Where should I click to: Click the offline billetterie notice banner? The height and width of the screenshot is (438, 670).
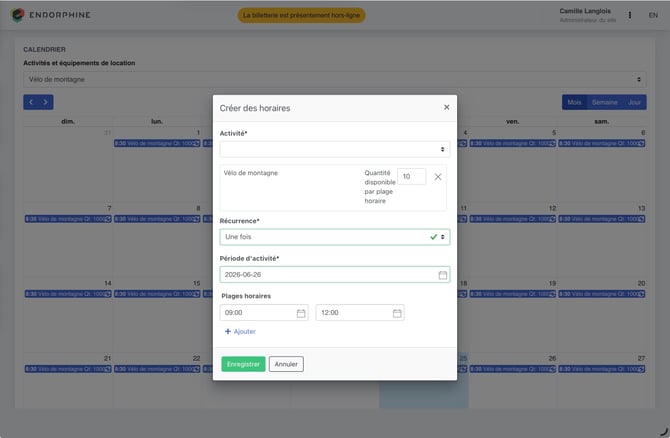301,15
